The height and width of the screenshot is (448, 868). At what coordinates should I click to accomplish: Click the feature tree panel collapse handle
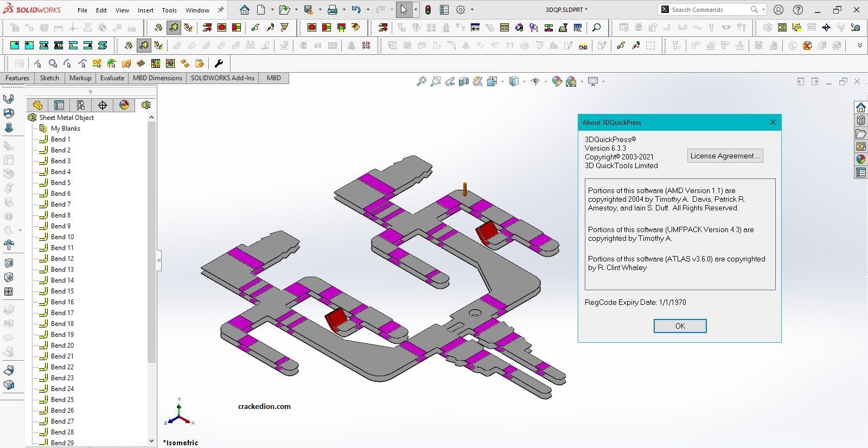(x=159, y=260)
